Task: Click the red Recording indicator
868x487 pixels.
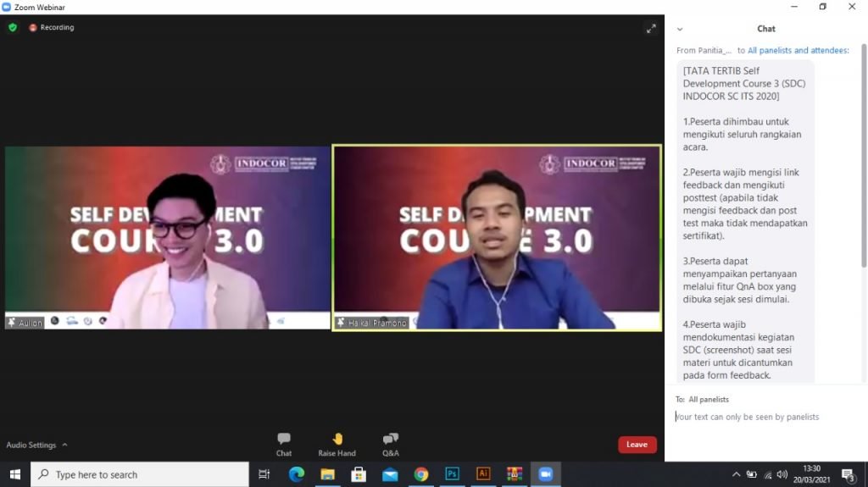Action: 52,27
